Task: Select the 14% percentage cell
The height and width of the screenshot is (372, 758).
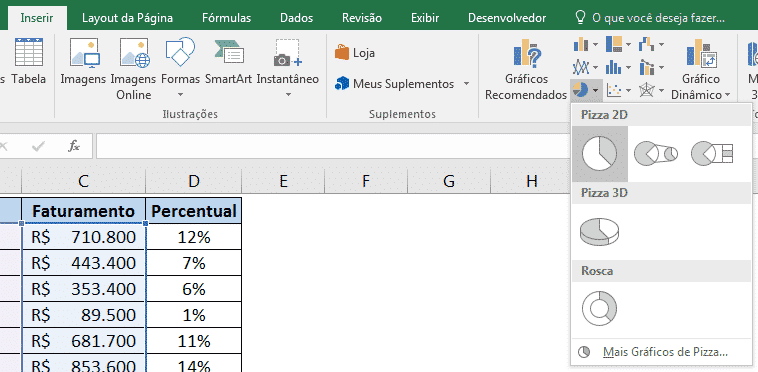Action: click(193, 363)
